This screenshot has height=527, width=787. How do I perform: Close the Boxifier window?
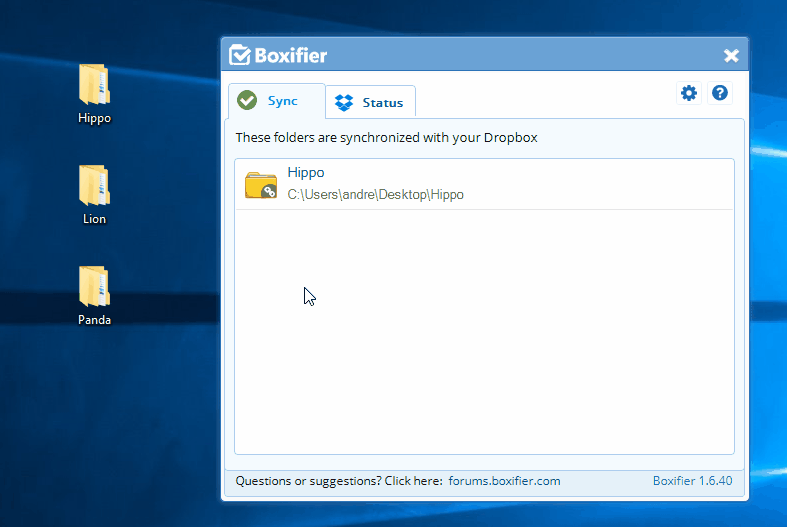(x=731, y=56)
